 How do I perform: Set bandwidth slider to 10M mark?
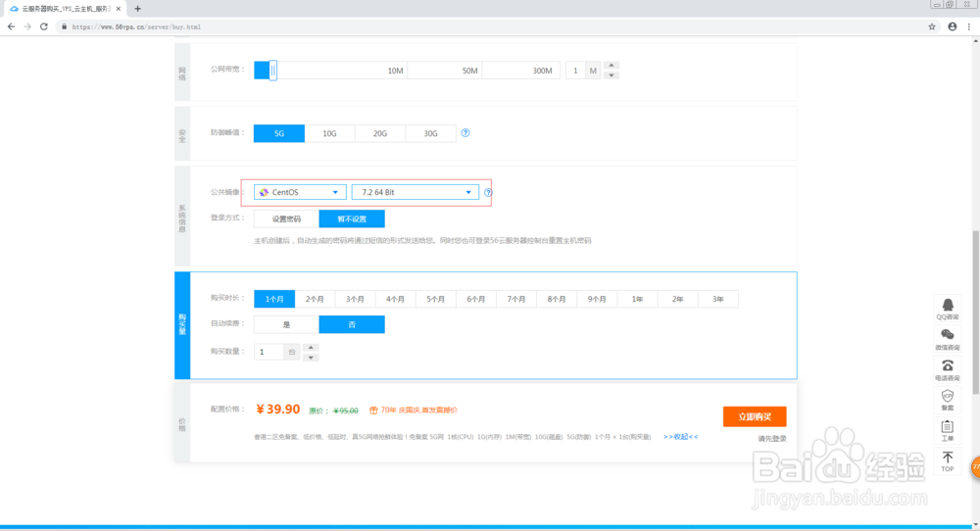(x=395, y=72)
